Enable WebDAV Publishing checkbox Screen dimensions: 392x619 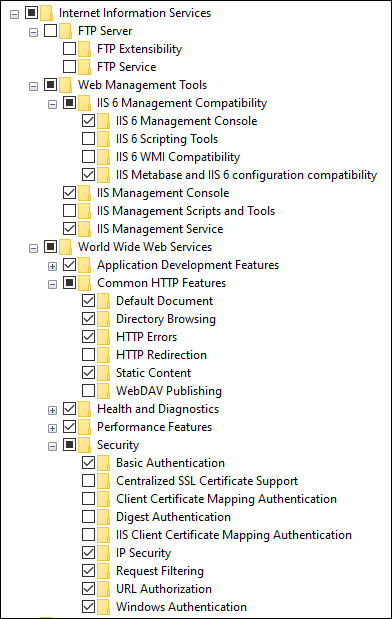click(88, 390)
